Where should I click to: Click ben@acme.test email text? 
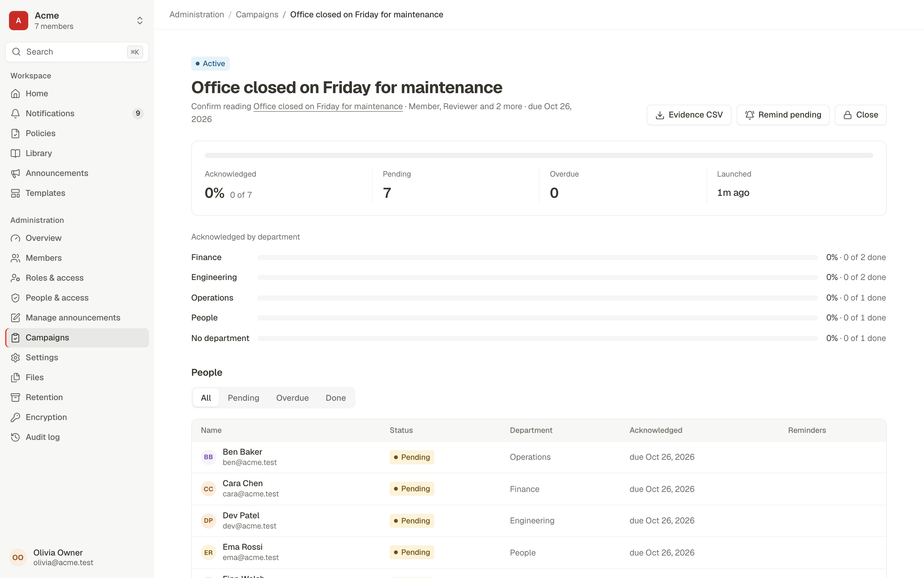(250, 462)
